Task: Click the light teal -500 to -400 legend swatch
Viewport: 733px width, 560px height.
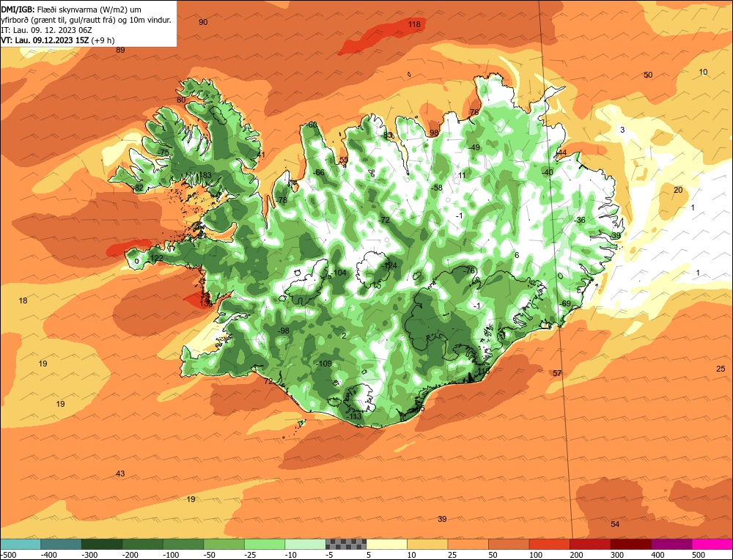Action: 21,544
